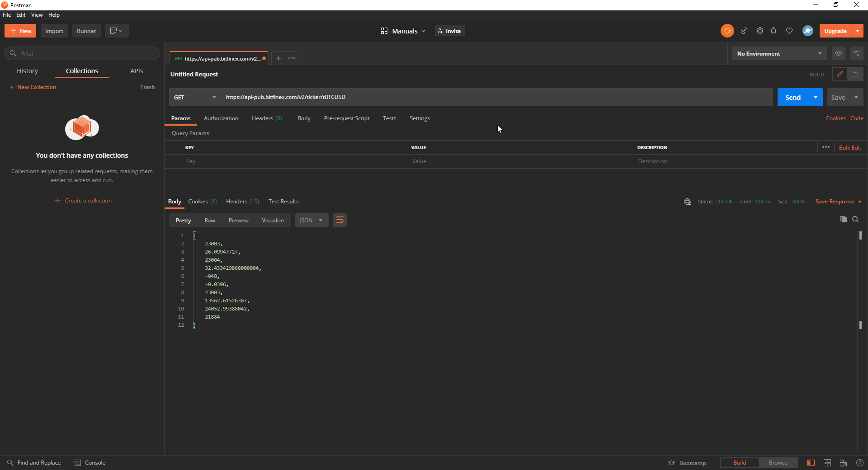Image resolution: width=868 pixels, height=470 pixels.
Task: Expand the Save button dropdown arrow
Action: 856,97
